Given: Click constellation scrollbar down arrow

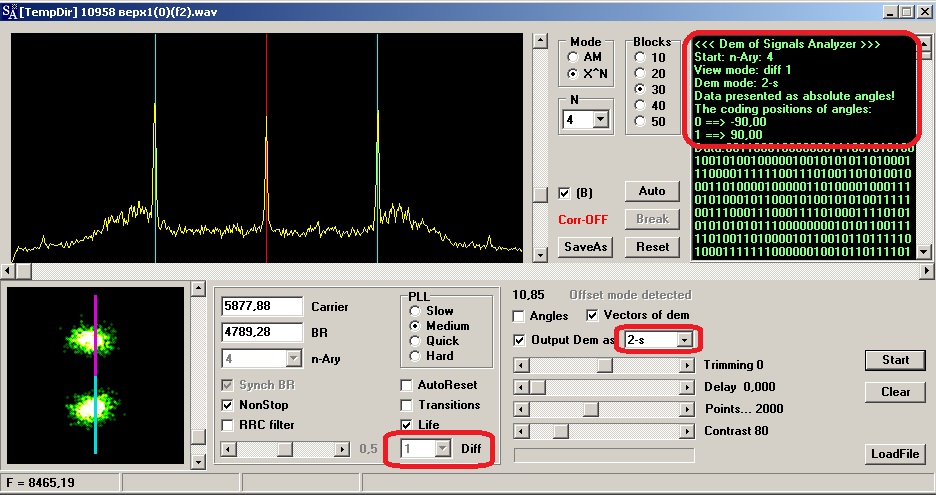Looking at the screenshot, I should (x=198, y=462).
